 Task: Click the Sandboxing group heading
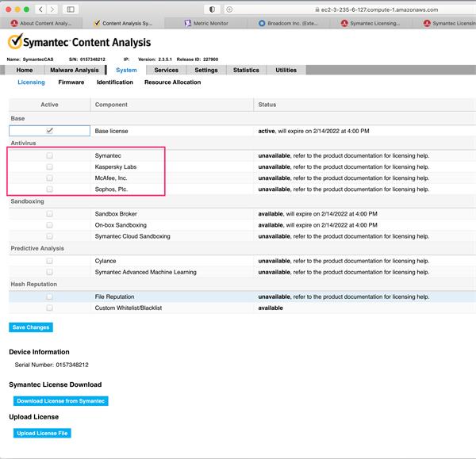click(x=27, y=201)
